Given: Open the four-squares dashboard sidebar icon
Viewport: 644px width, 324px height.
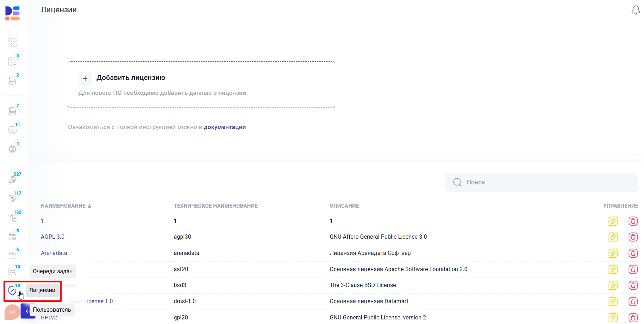Looking at the screenshot, I should pos(12,43).
